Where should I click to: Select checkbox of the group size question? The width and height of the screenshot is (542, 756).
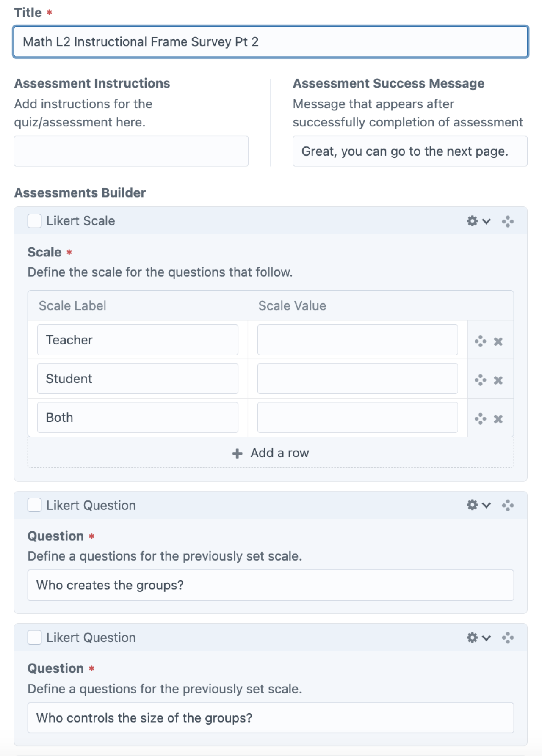point(34,638)
